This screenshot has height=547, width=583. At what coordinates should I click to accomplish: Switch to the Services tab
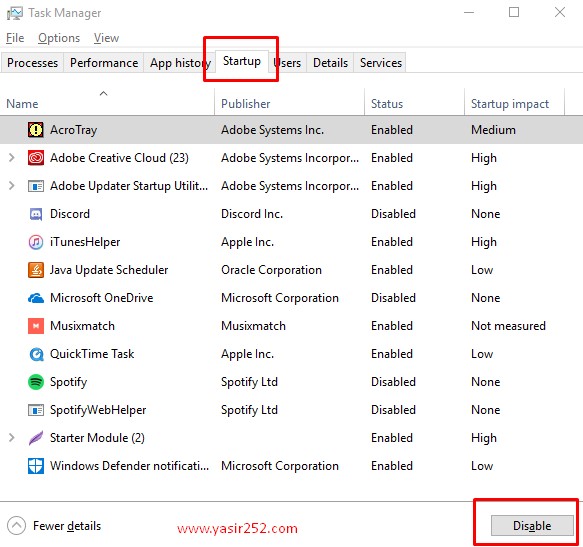[380, 62]
